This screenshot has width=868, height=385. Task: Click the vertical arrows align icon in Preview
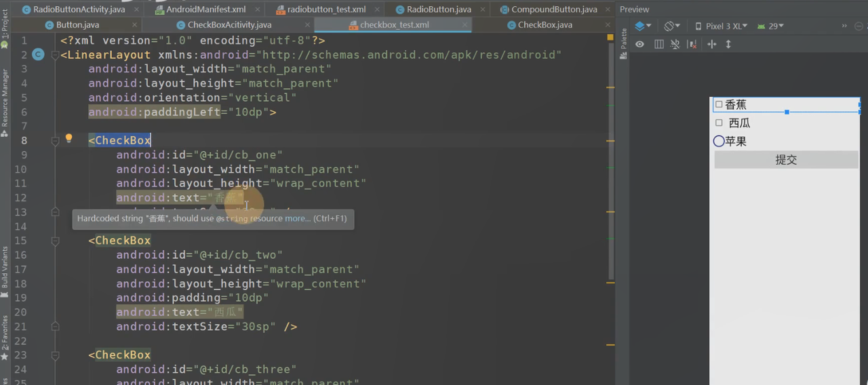click(x=728, y=44)
